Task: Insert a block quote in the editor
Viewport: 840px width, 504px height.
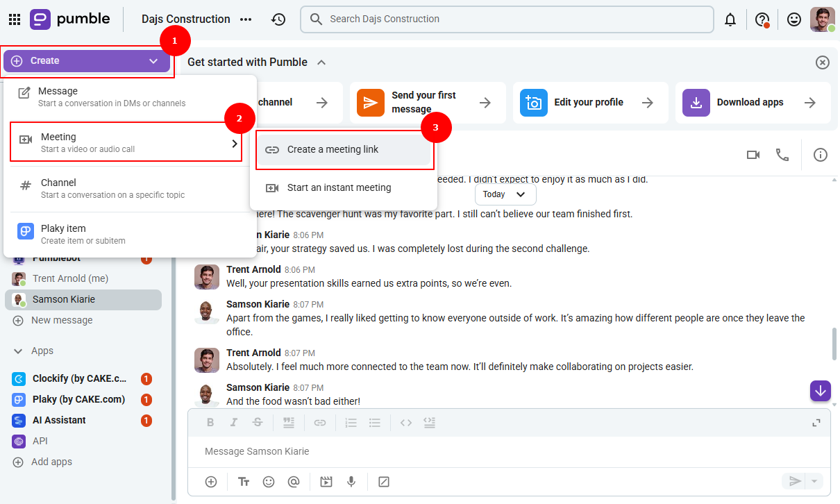Action: [289, 422]
